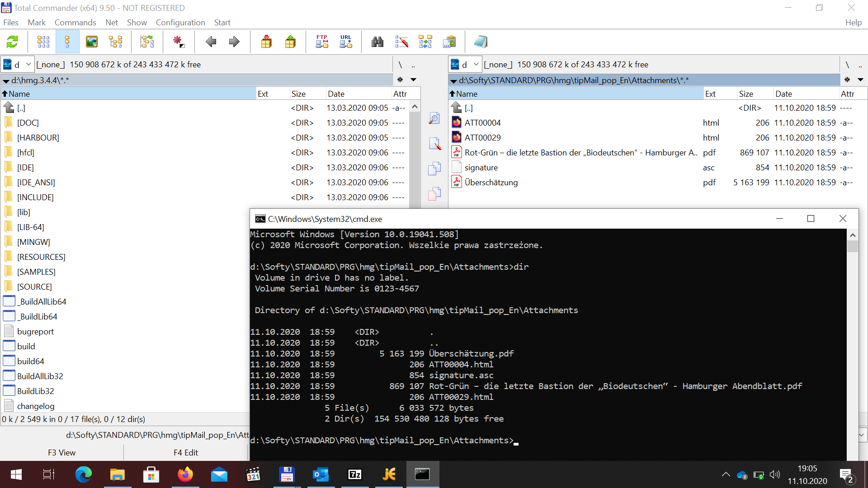The height and width of the screenshot is (488, 868).
Task: Expand right panel directory history arrow
Action: point(860,80)
